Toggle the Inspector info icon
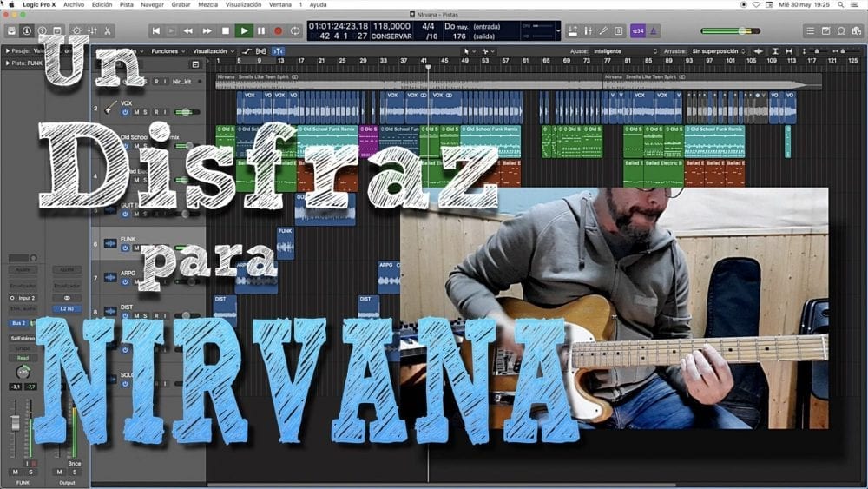Screen dimensions: 868x489 27,31
